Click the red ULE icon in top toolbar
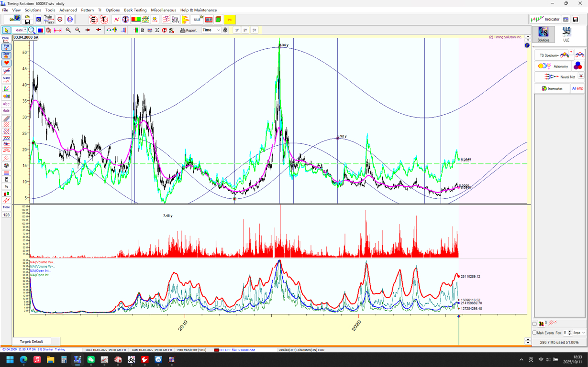Image resolution: width=588 pixels, height=367 pixels. click(x=209, y=20)
